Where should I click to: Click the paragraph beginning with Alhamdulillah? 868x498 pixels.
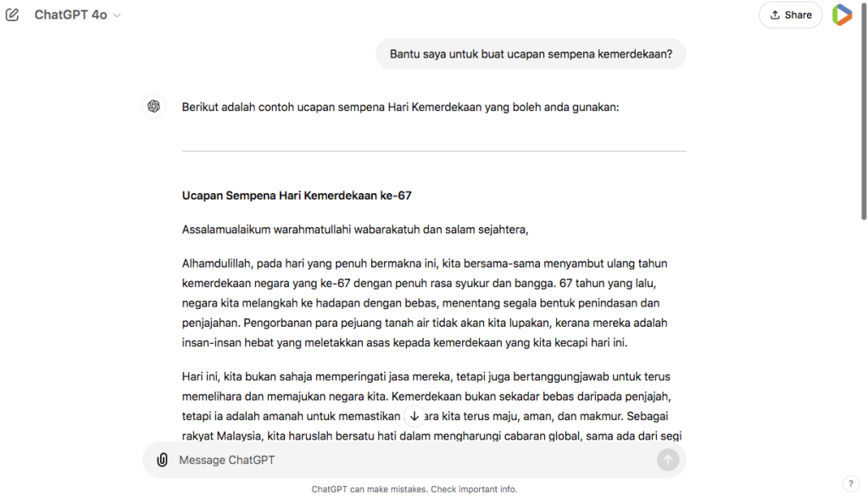(424, 303)
